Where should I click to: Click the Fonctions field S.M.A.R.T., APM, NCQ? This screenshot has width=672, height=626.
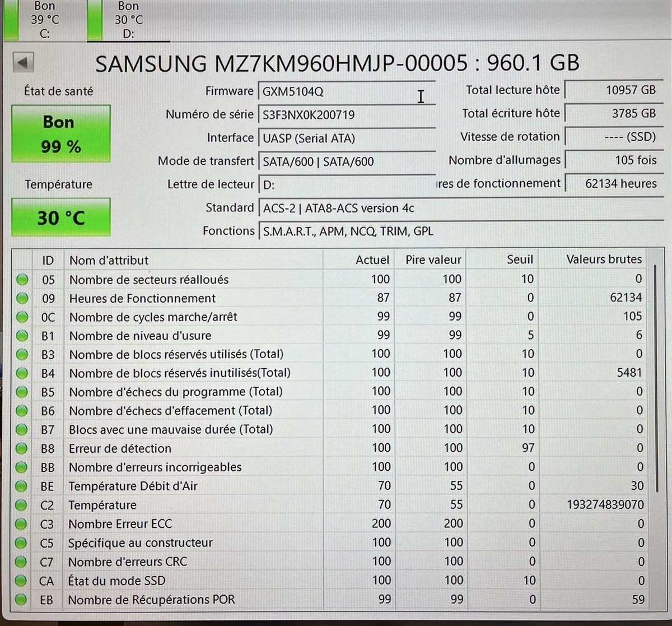click(x=460, y=231)
